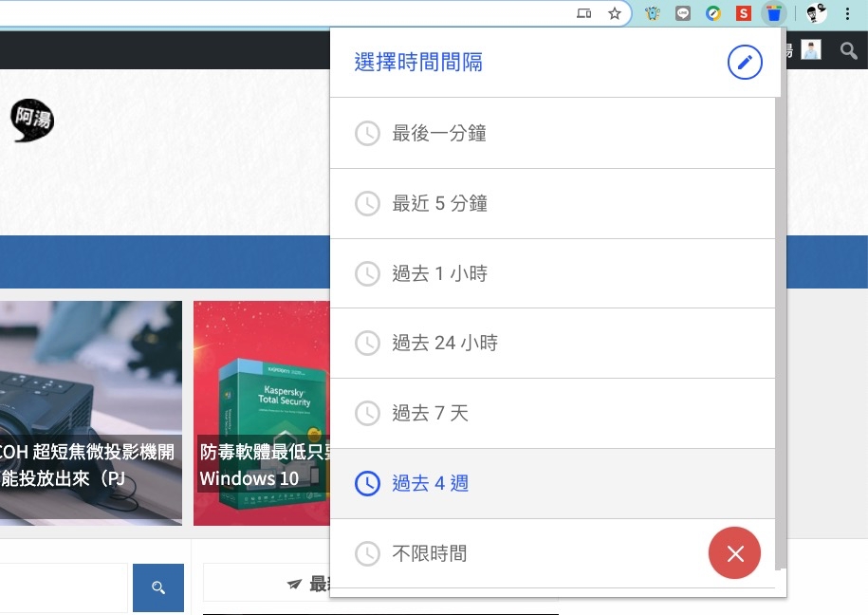Screen dimensions: 868x615
Task: Click the clock icon beside 過去 7 天
Action: point(367,414)
